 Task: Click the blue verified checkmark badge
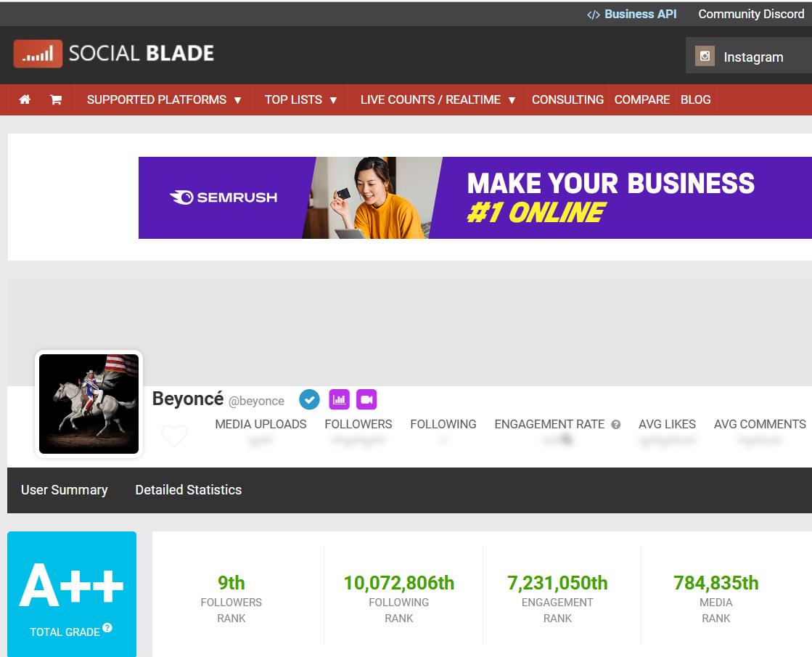click(x=309, y=399)
